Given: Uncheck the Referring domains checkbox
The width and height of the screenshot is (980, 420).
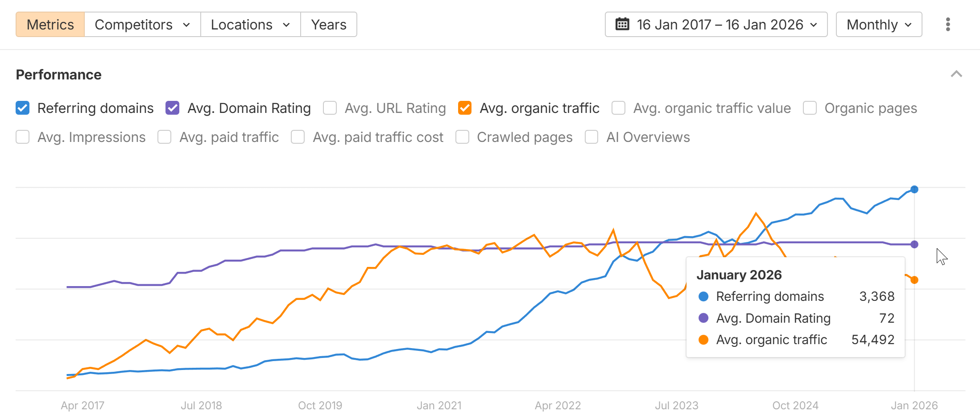Looking at the screenshot, I should pos(23,108).
